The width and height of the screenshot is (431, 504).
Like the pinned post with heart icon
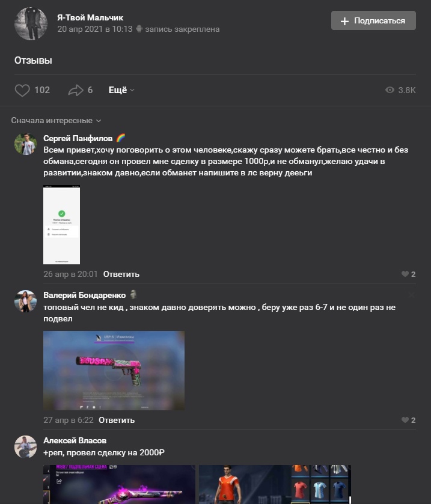(x=22, y=90)
